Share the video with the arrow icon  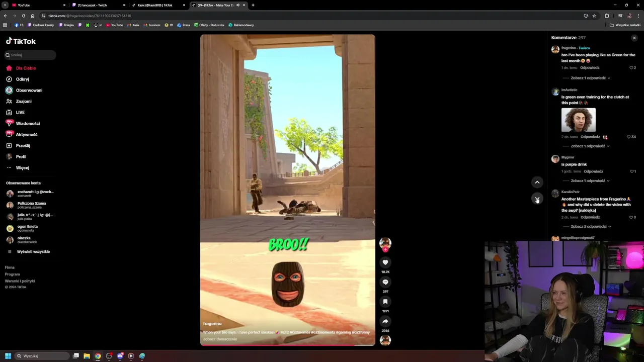(385, 321)
